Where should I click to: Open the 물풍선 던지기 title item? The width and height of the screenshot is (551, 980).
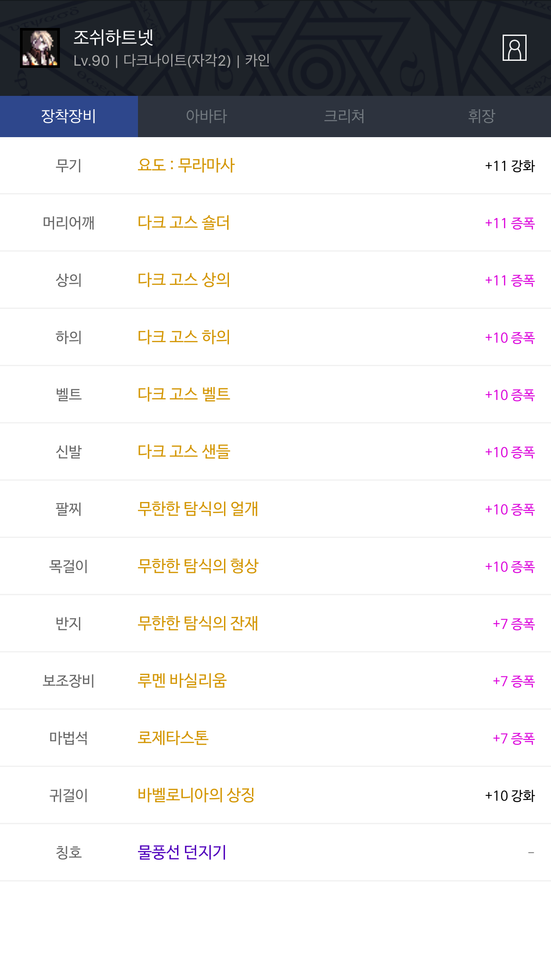182,852
